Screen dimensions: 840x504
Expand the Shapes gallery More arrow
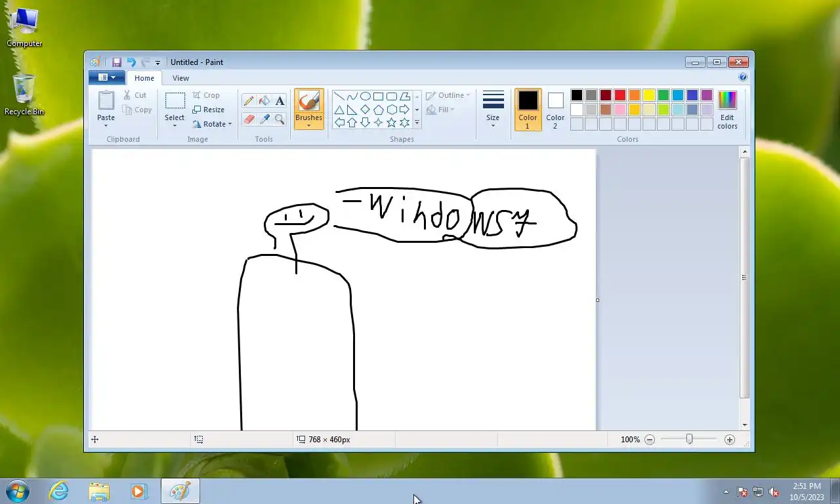[417, 123]
